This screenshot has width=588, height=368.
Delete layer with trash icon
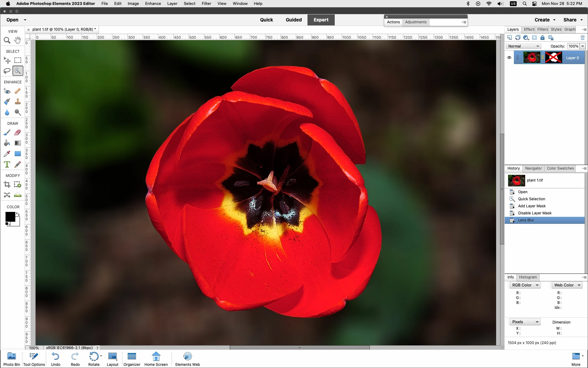(x=582, y=38)
